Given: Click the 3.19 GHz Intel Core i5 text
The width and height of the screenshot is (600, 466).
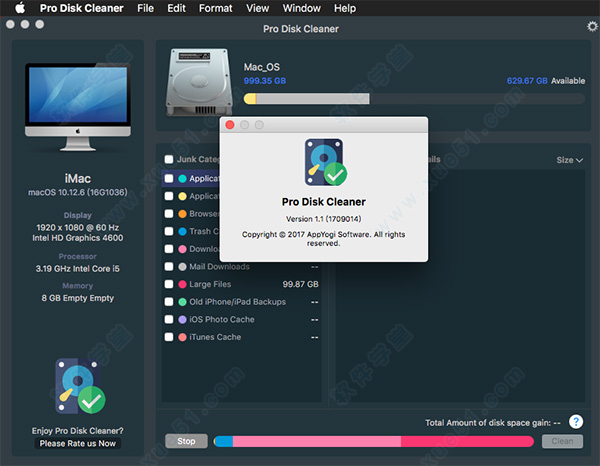Looking at the screenshot, I should pos(78,269).
